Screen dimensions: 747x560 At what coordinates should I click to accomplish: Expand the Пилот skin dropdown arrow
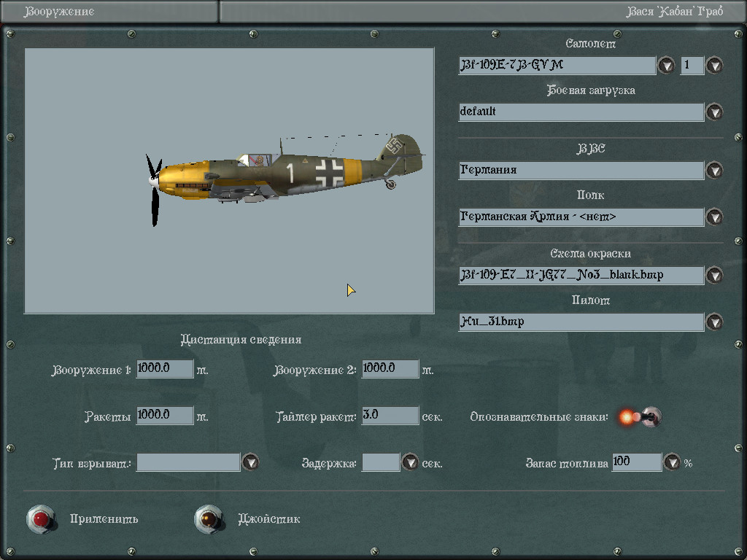(714, 322)
